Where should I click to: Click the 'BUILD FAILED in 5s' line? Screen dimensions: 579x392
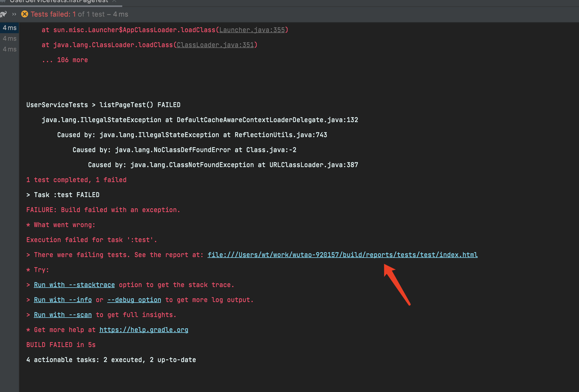(61, 345)
